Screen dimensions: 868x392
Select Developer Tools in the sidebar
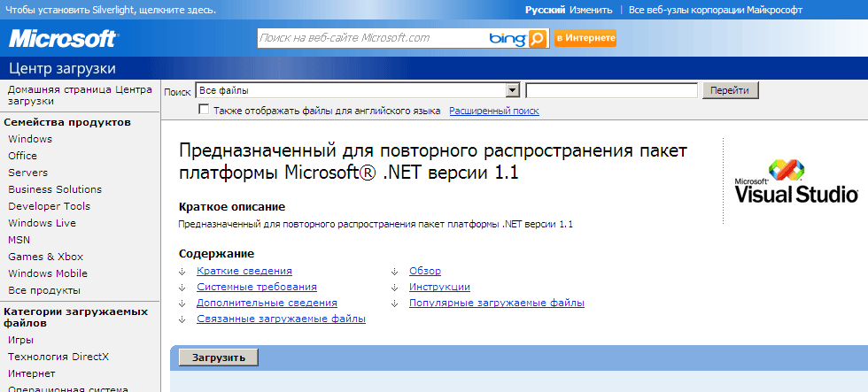coord(49,206)
